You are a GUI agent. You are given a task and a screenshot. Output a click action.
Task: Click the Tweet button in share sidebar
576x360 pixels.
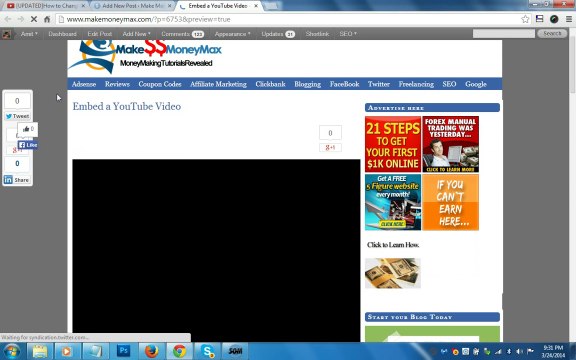tap(17, 116)
